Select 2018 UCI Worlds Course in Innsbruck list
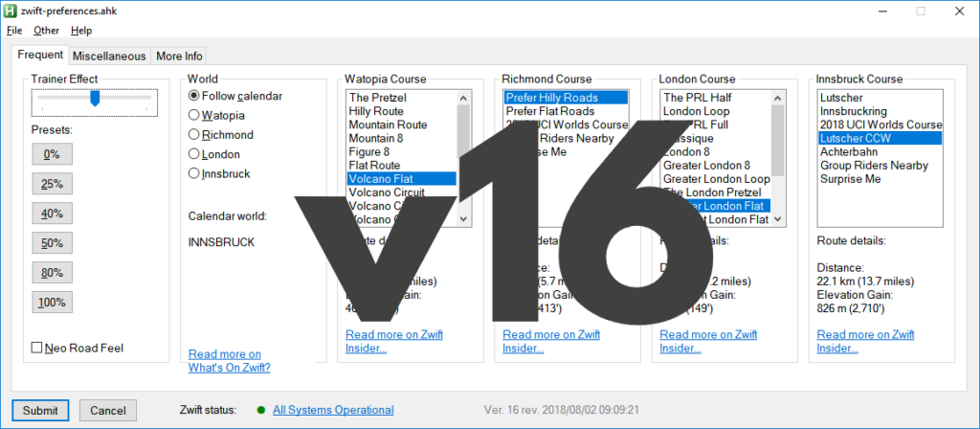The width and height of the screenshot is (980, 429). point(880,124)
